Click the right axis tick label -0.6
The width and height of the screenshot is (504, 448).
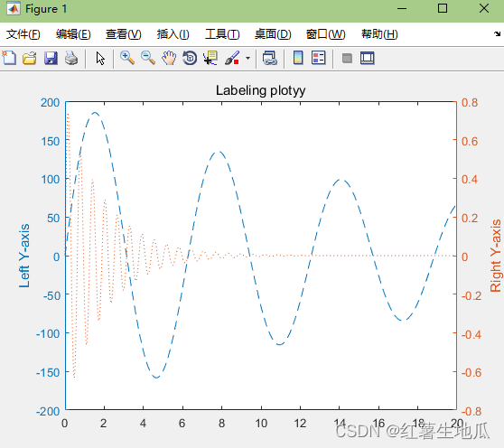(x=471, y=373)
